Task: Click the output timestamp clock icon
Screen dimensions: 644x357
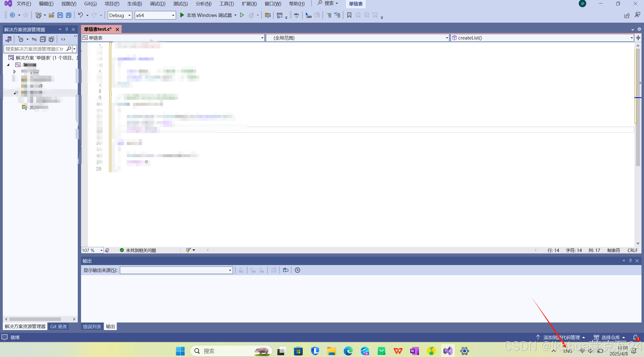Action: click(297, 270)
